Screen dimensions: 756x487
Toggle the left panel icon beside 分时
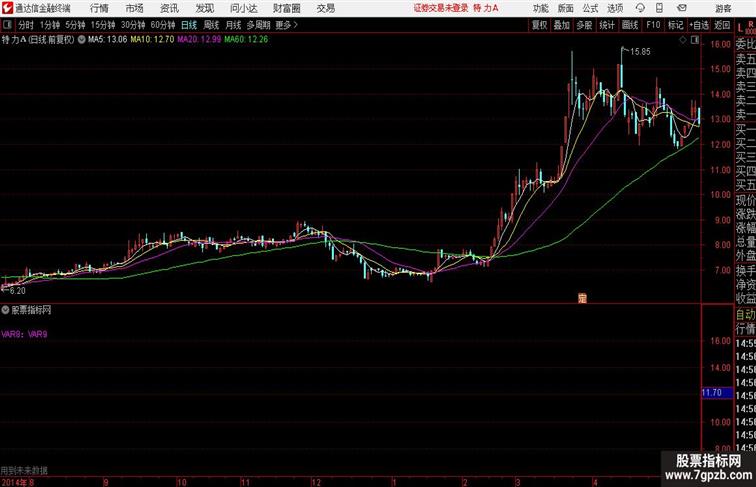[7, 25]
